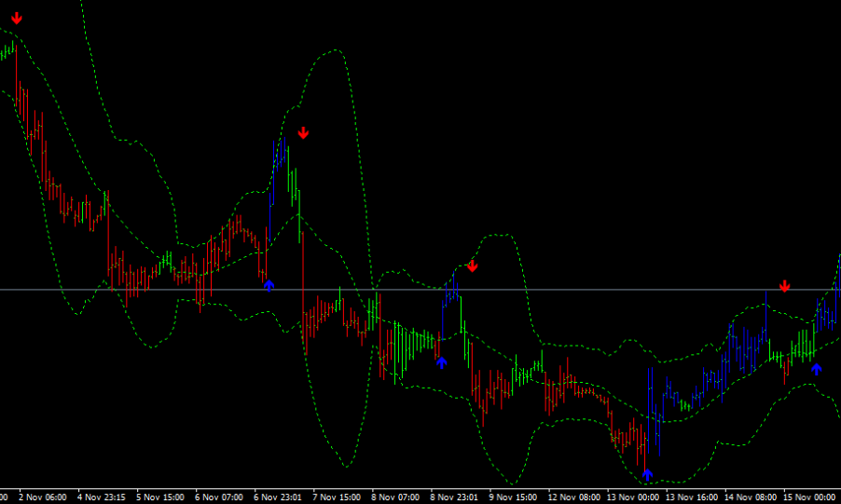Click the 8 Nov 07:00 time axis label
841x504 pixels.
click(x=396, y=497)
